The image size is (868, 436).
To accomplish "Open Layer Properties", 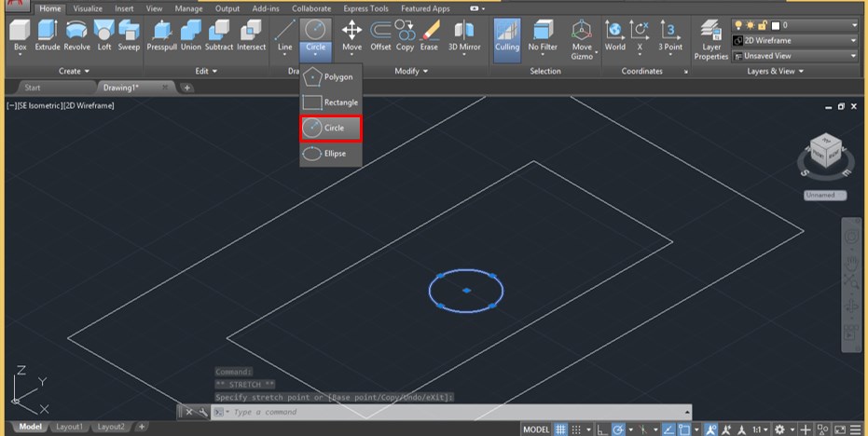I will tap(710, 39).
